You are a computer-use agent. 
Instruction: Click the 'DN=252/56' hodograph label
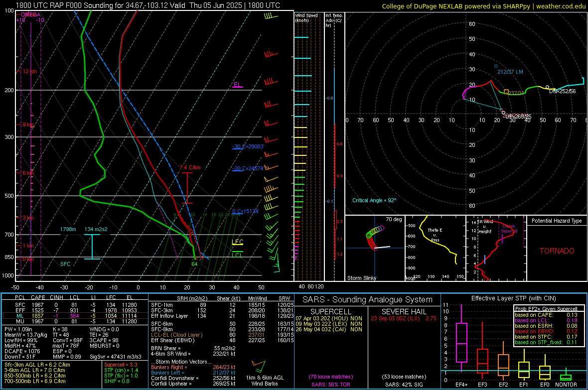point(562,91)
